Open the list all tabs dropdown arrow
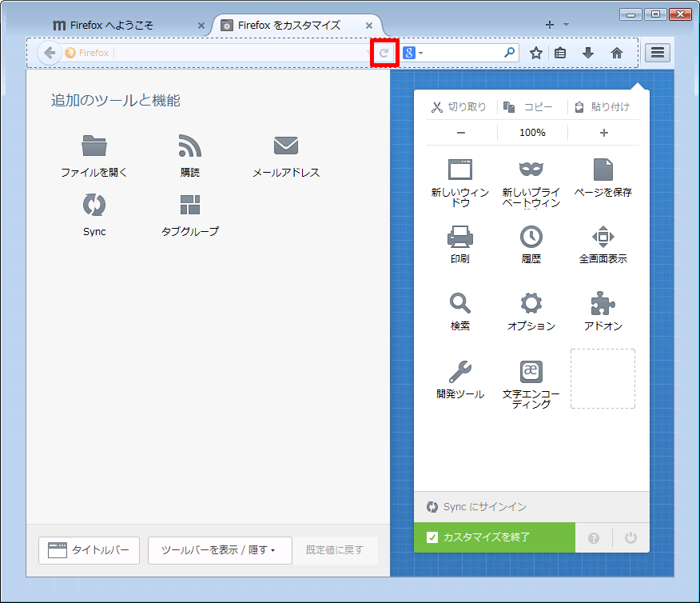The width and height of the screenshot is (700, 603). pyautogui.click(x=566, y=25)
